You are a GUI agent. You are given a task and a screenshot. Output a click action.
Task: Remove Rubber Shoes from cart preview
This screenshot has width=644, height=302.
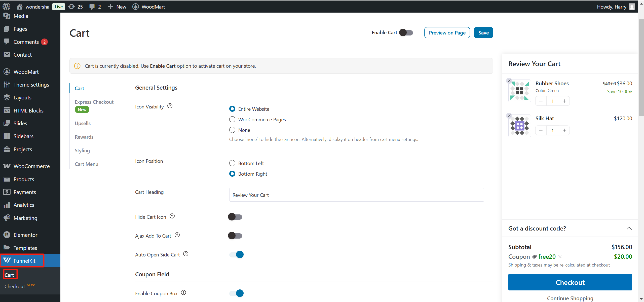point(509,81)
